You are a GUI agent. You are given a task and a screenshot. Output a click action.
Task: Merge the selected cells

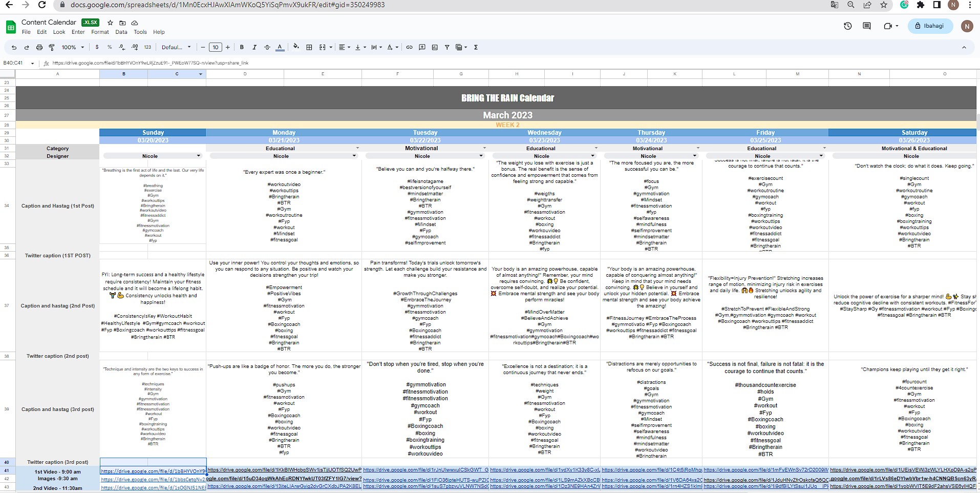click(323, 47)
